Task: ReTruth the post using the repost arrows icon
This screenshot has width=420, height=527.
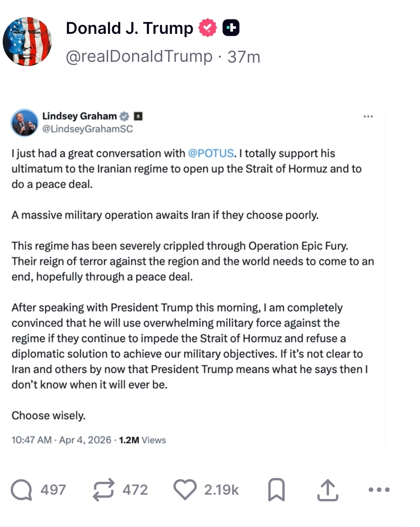Action: point(104,490)
